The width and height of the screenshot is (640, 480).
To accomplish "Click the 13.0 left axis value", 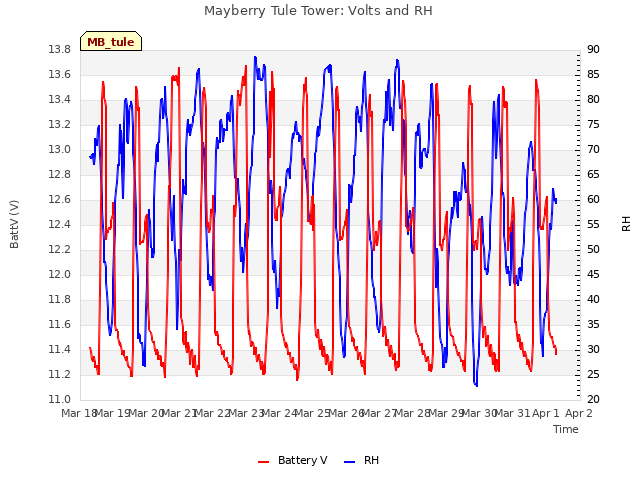I will pos(60,150).
